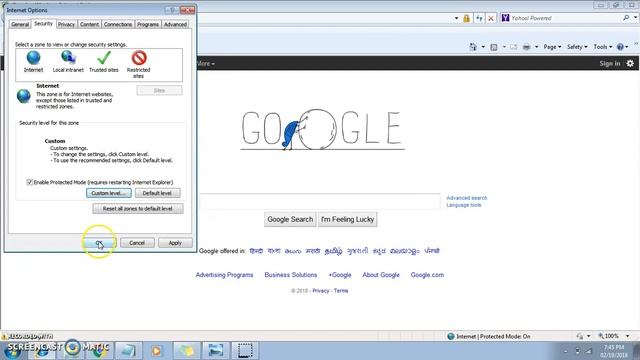This screenshot has width=640, height=360.
Task: Switch to the General tab
Action: [x=20, y=24]
